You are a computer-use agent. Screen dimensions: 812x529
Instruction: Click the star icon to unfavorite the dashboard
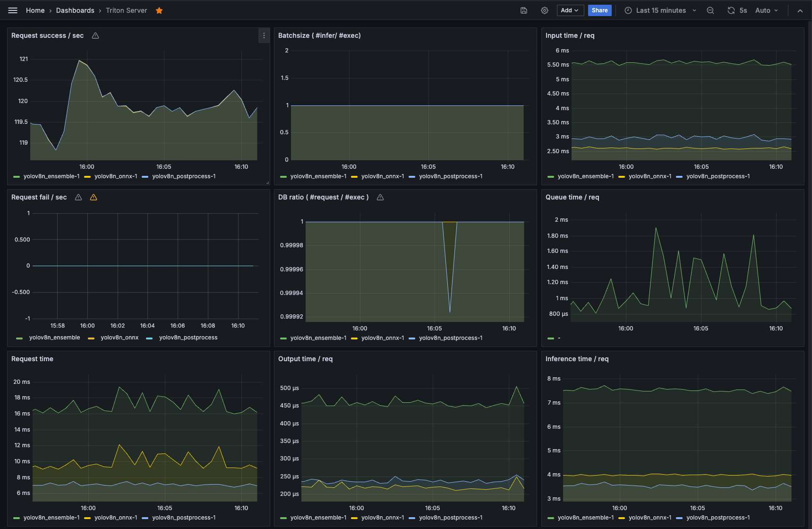pyautogui.click(x=159, y=10)
